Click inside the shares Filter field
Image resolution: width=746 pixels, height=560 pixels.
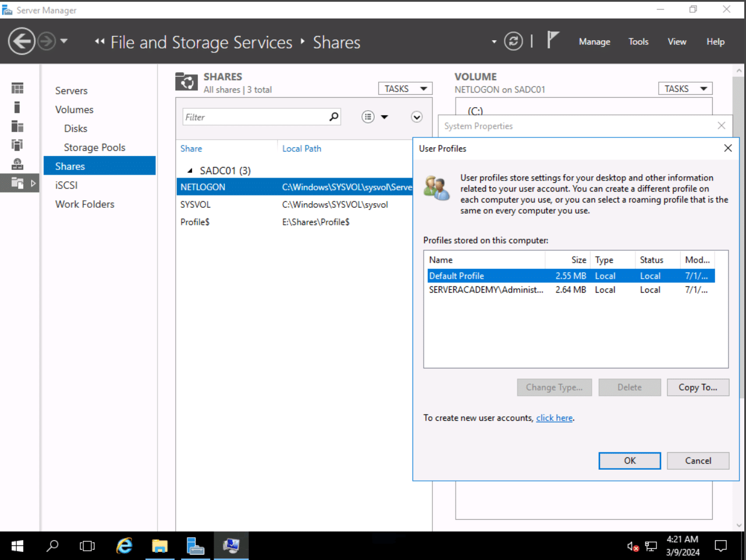255,117
